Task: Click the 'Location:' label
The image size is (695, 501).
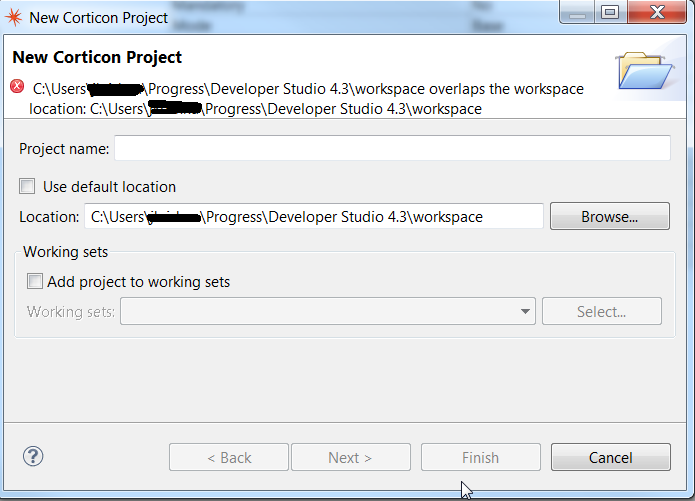Action: pyautogui.click(x=49, y=217)
